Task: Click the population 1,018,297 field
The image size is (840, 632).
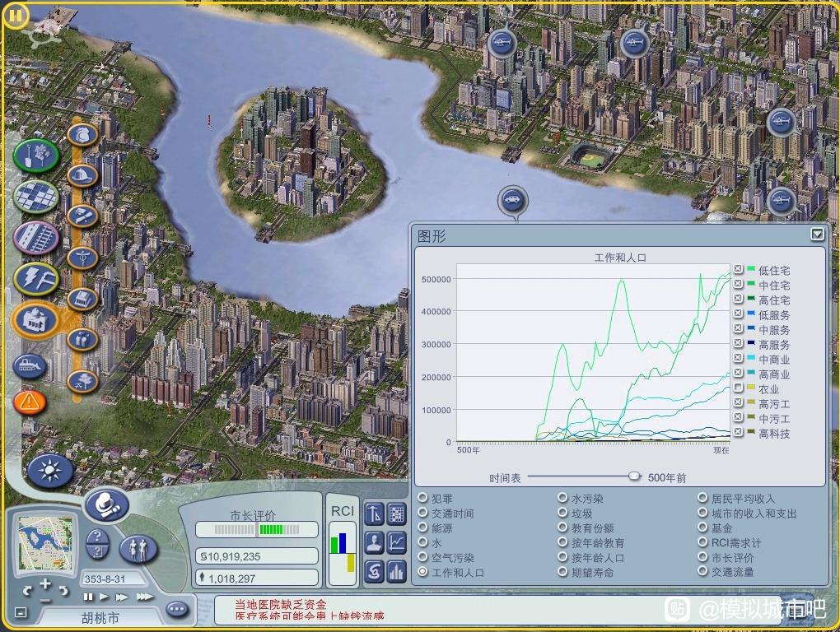Action: (257, 578)
